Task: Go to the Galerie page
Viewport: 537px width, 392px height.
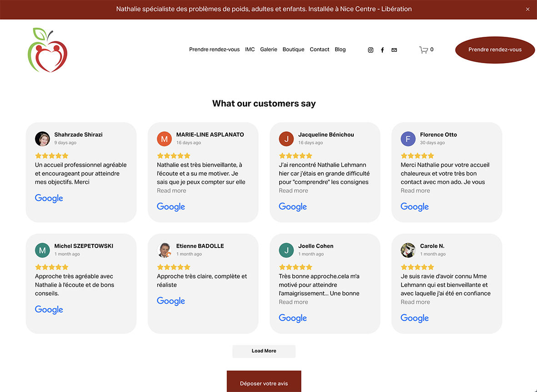Action: (x=268, y=50)
